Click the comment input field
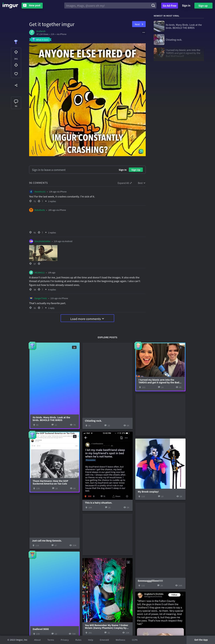The height and width of the screenshot is (644, 215). pyautogui.click(x=73, y=170)
